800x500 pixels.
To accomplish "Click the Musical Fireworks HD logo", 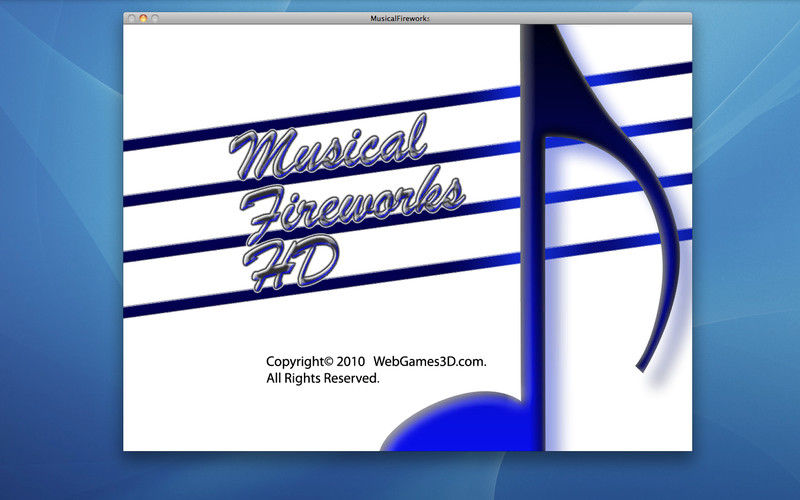I will click(x=347, y=203).
